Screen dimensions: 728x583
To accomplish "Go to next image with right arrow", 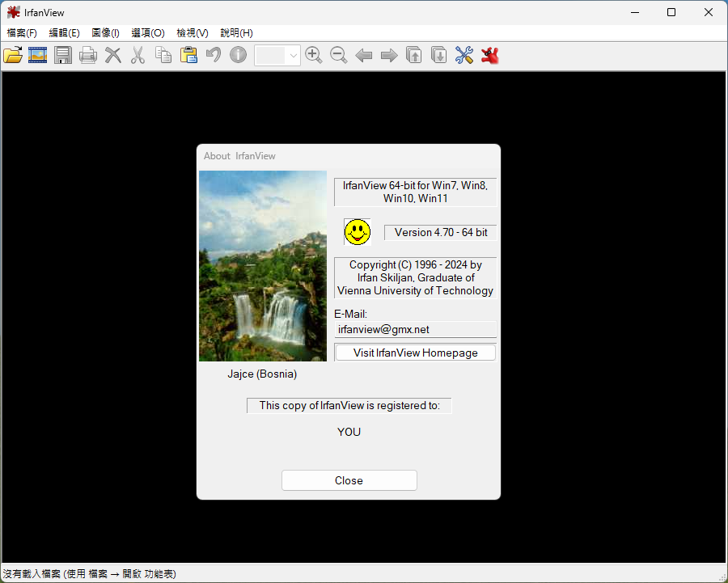I will point(389,56).
